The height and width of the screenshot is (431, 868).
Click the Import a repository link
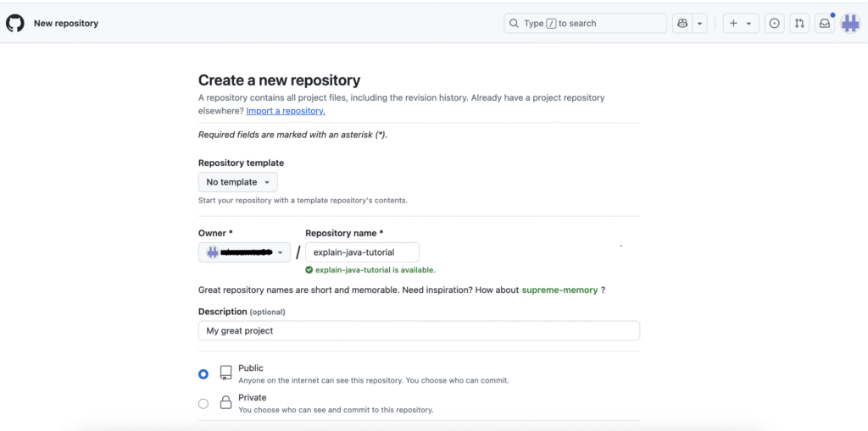click(x=285, y=111)
